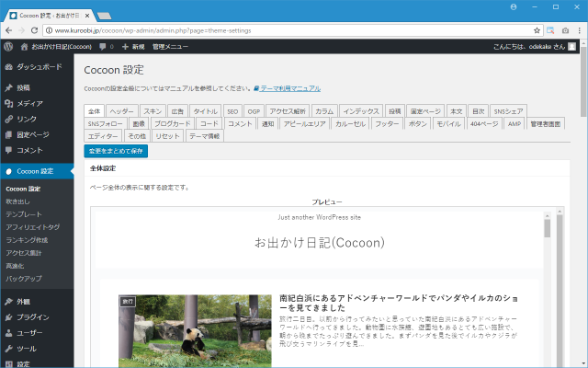588x368 pixels.
Task: Open the Media (メディア) library menu
Action: click(29, 104)
